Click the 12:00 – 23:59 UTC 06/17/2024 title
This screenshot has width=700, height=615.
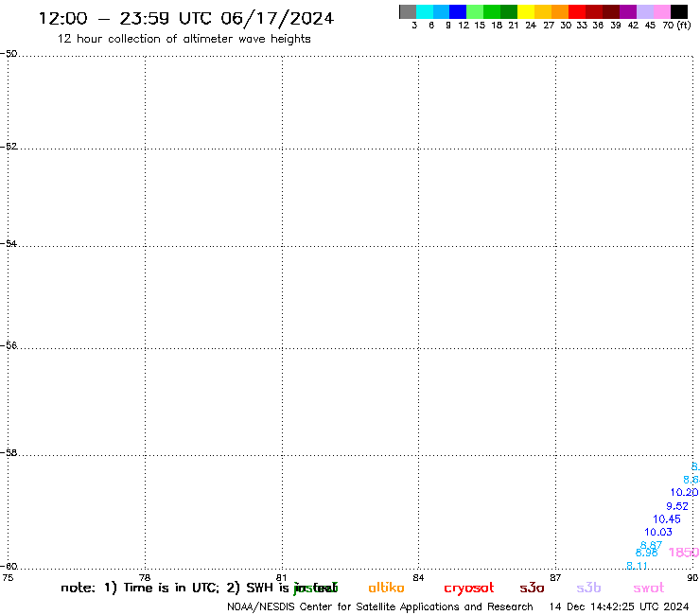(186, 18)
